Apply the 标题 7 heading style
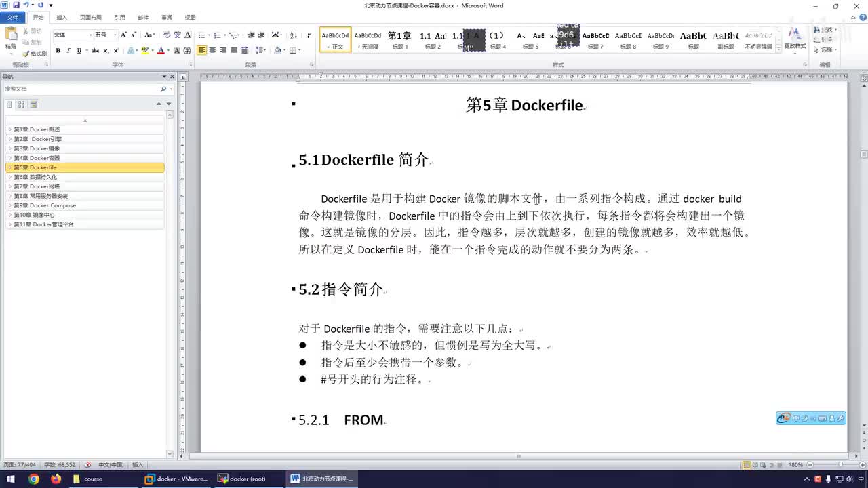This screenshot has width=868, height=488. pos(595,40)
